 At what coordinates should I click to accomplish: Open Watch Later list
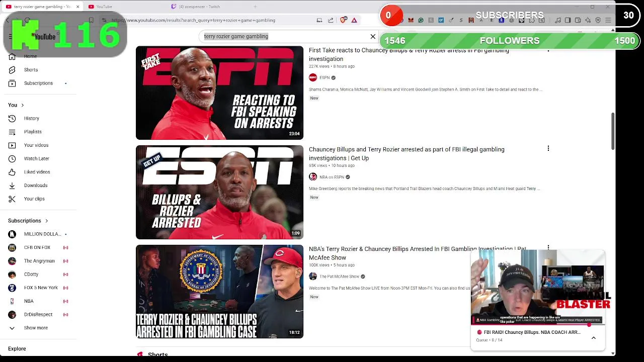[x=36, y=158]
